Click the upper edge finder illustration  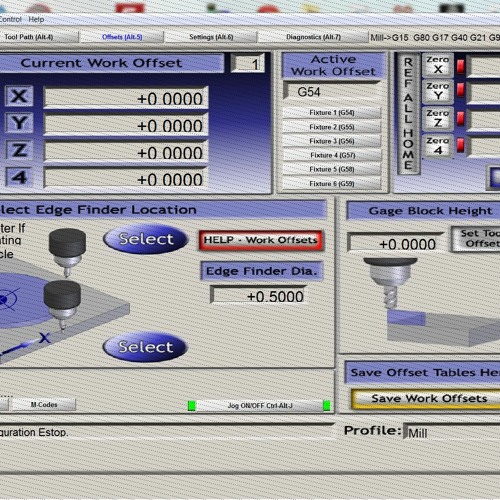pyautogui.click(x=67, y=252)
